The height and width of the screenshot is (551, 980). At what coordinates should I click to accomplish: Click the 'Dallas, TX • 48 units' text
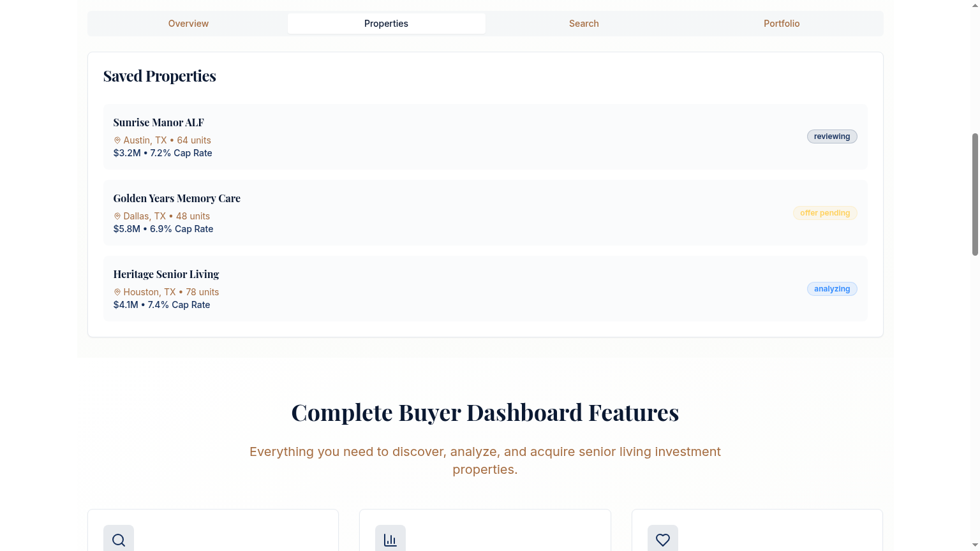click(x=167, y=216)
